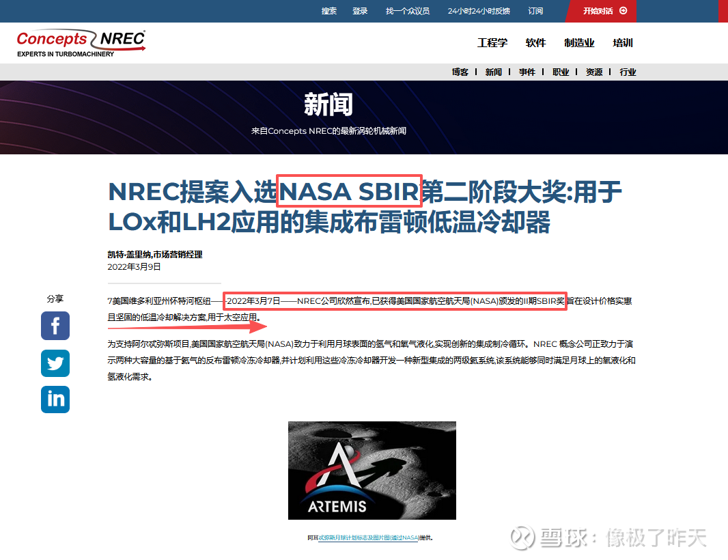Go to 职业 careers section
The image size is (728, 560).
pyautogui.click(x=561, y=72)
